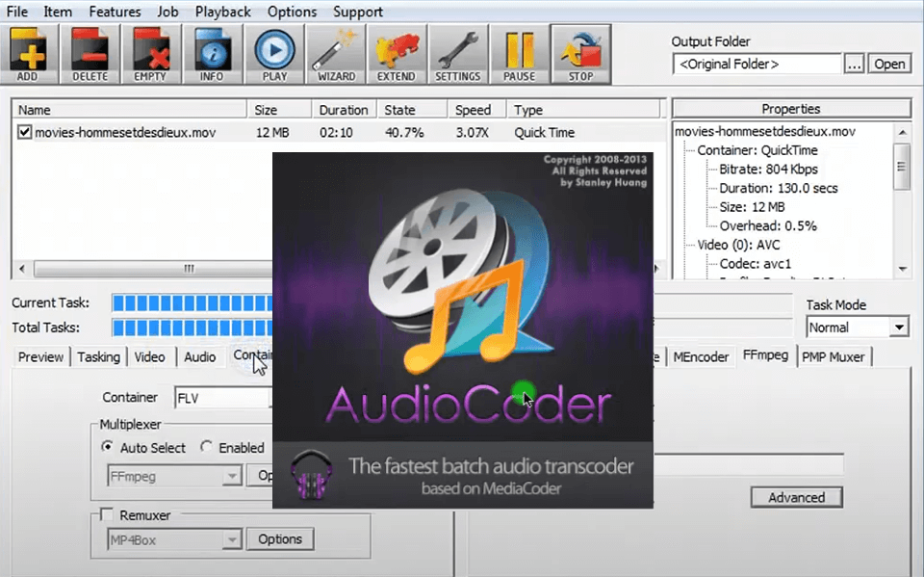Image resolution: width=924 pixels, height=577 pixels.
Task: Switch to the MEncoder tab
Action: tap(701, 357)
